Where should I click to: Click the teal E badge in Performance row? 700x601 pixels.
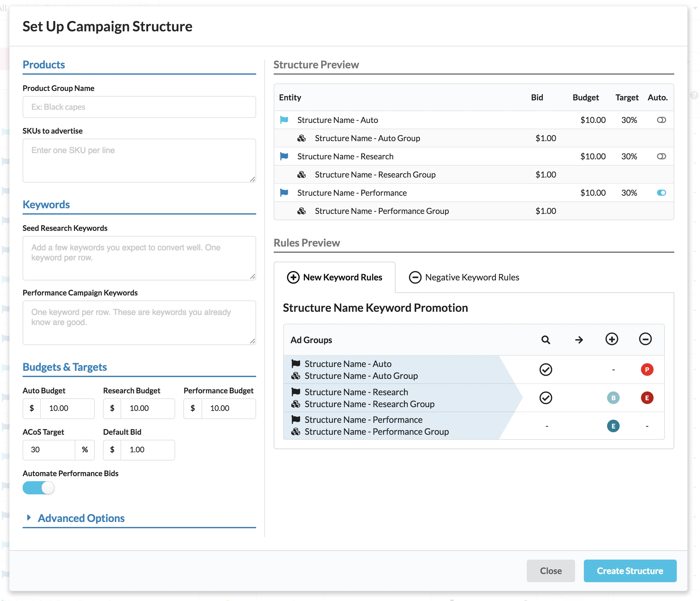coord(613,426)
